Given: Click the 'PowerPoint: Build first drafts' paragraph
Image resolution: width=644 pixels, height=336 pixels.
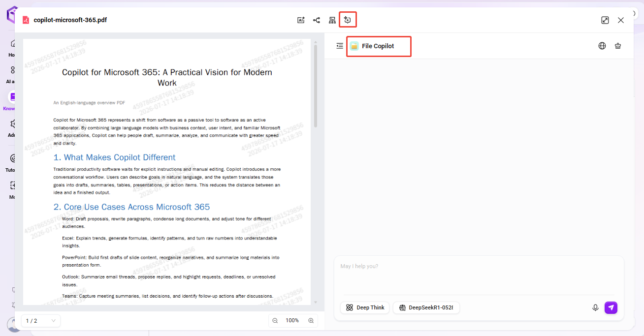Looking at the screenshot, I should [x=170, y=261].
